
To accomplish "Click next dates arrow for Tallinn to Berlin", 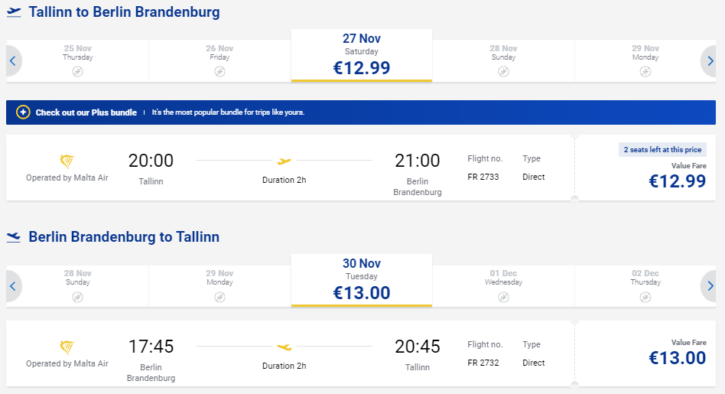I will (709, 61).
